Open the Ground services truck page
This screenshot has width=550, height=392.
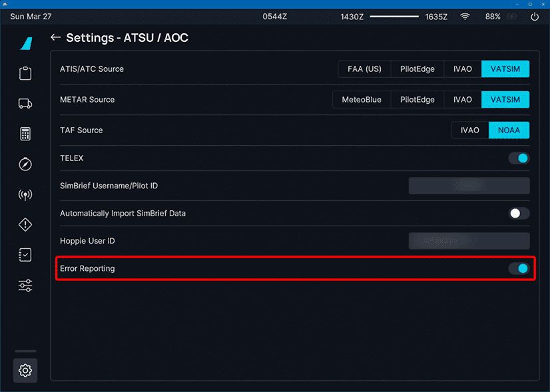pyautogui.click(x=25, y=103)
